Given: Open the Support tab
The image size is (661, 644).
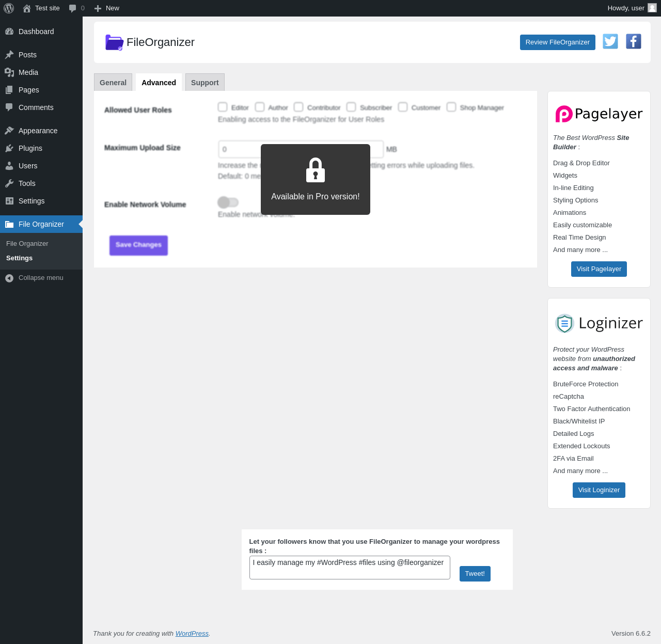Looking at the screenshot, I should 205,83.
